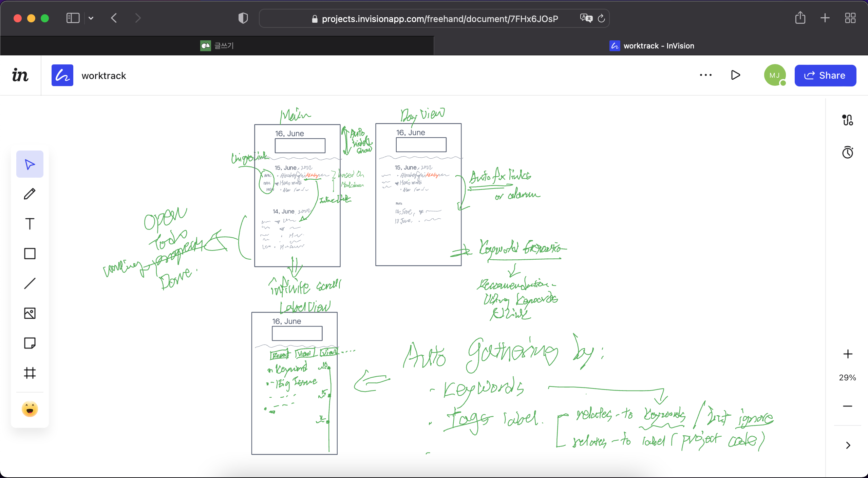Zoom in with the plus button
Image resolution: width=868 pixels, height=478 pixels.
[x=848, y=354]
